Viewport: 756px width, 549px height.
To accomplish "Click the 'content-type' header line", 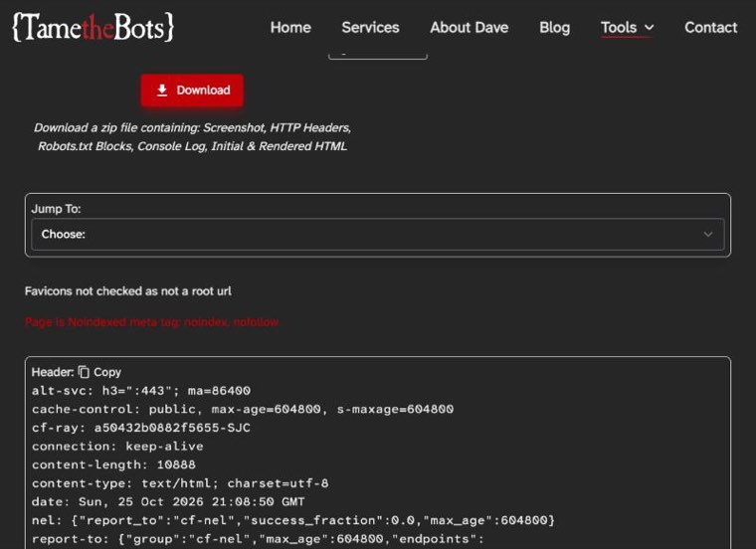I will [x=180, y=483].
